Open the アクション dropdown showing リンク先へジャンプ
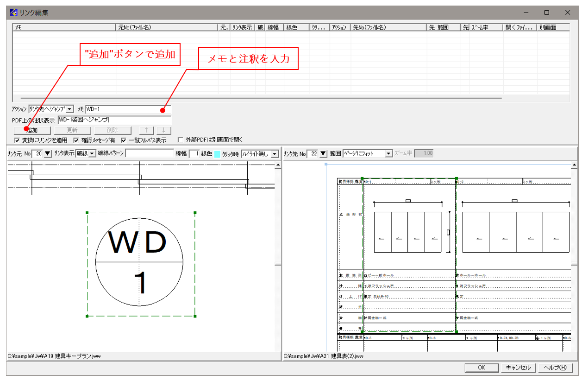 point(69,110)
